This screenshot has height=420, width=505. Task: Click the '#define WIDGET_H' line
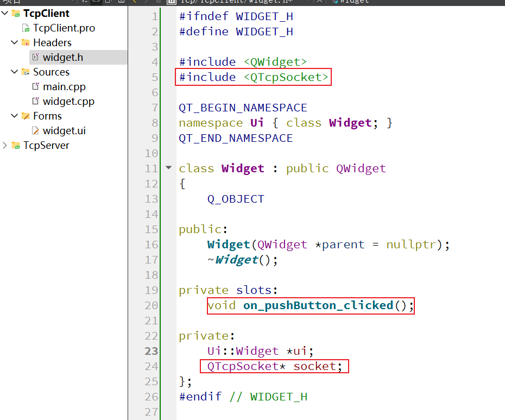[x=236, y=32]
